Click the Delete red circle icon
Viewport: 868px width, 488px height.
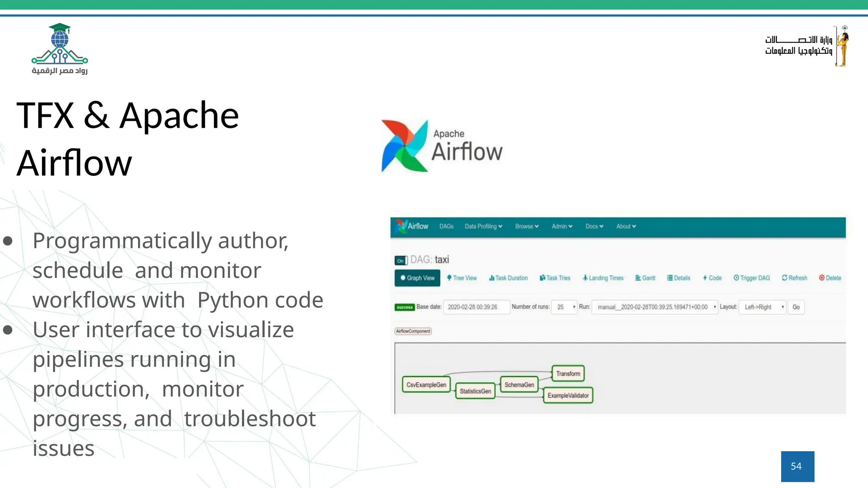(x=822, y=278)
